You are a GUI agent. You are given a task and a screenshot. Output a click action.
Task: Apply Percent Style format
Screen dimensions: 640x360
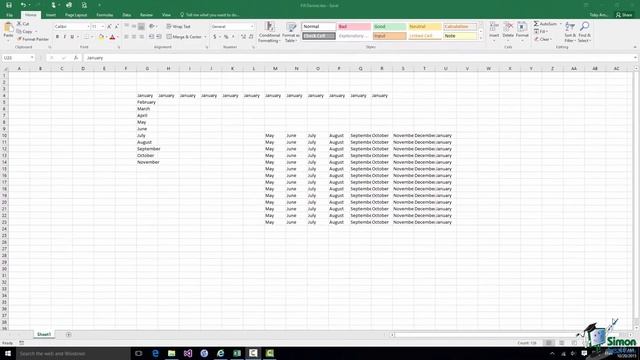pos(226,37)
